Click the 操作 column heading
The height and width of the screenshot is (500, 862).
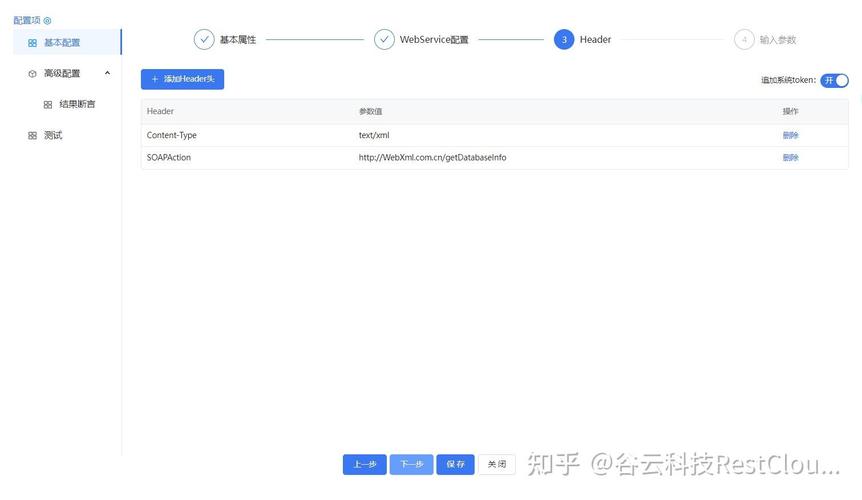pyautogui.click(x=791, y=111)
